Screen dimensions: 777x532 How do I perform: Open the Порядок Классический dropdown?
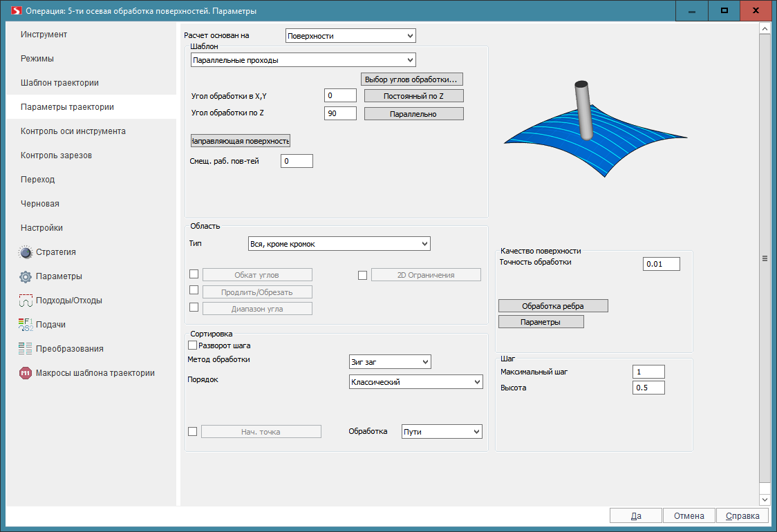pyautogui.click(x=415, y=382)
